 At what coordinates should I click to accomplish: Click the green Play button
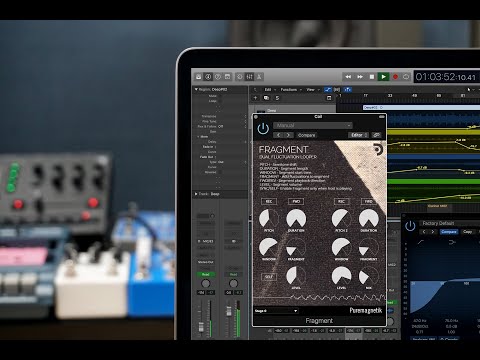384,77
